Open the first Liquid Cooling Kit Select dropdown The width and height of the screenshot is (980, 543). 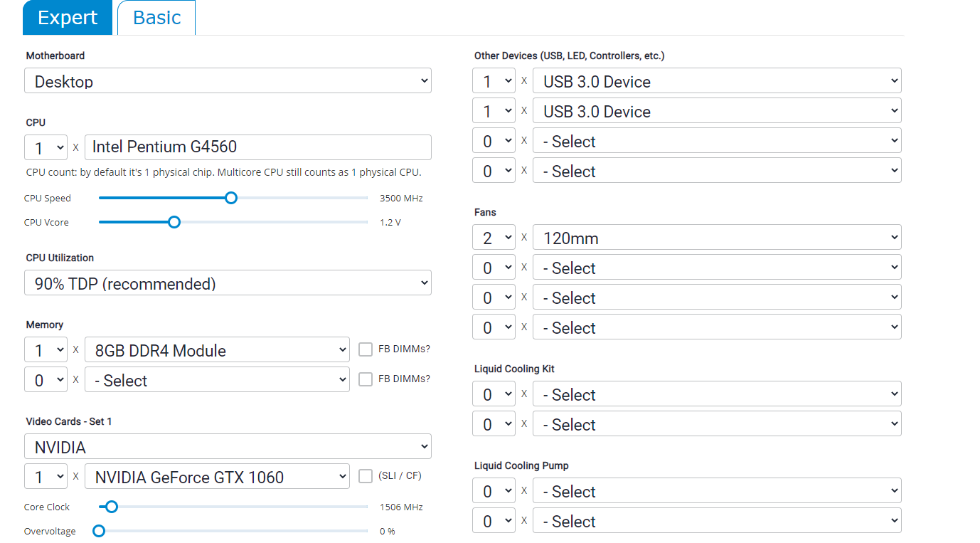(717, 394)
